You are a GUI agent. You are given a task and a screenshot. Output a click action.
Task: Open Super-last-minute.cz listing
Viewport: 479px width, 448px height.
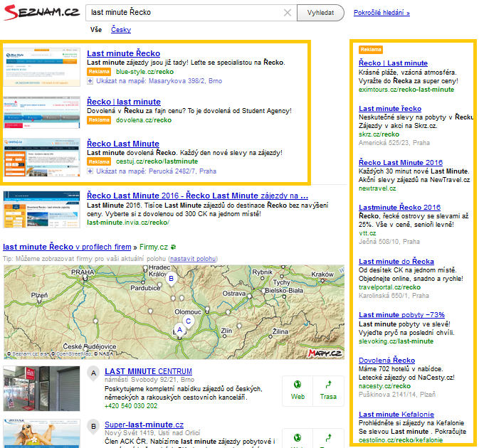144,425
